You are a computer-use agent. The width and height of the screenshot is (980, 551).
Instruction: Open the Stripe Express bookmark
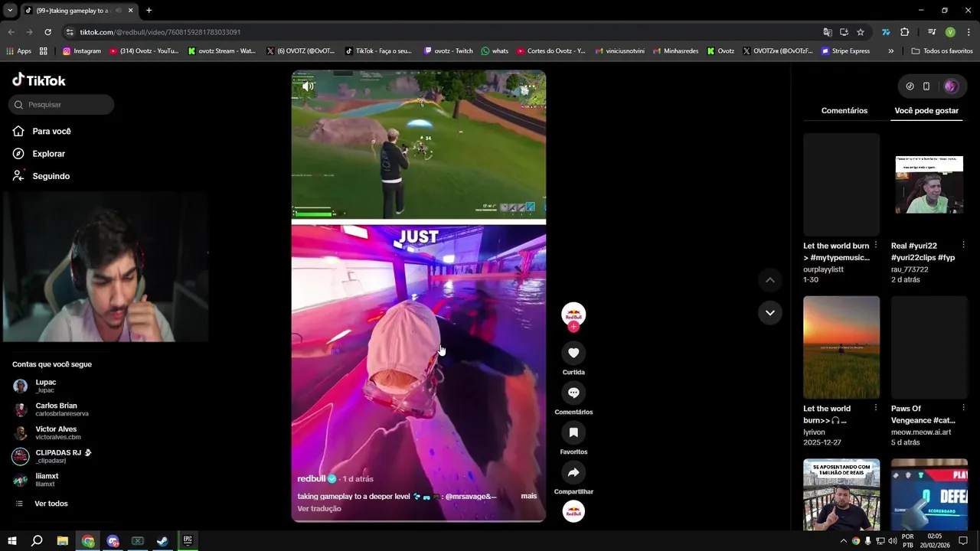click(x=845, y=51)
